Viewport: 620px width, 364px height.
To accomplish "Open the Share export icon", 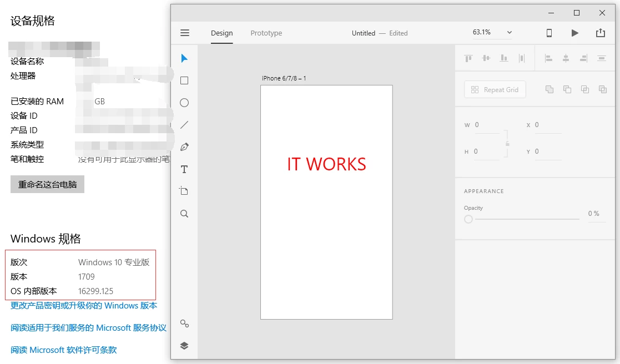I will 601,33.
